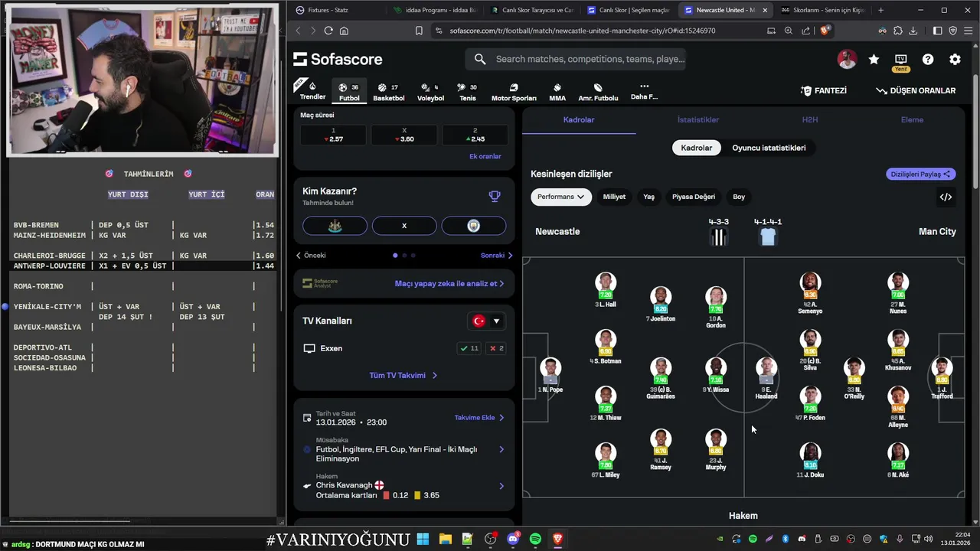Open Discord from the taskbar

click(x=513, y=539)
